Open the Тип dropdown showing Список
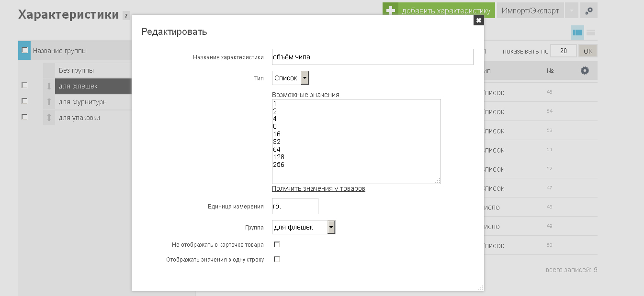 [291, 78]
